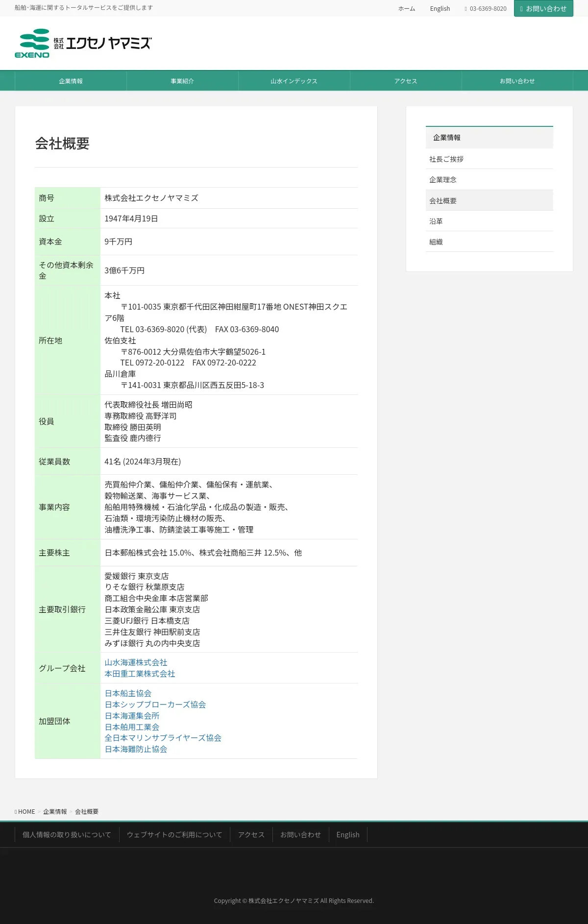Open the 日本海運集会所 link
Screen dimensions: 588x924
(132, 716)
